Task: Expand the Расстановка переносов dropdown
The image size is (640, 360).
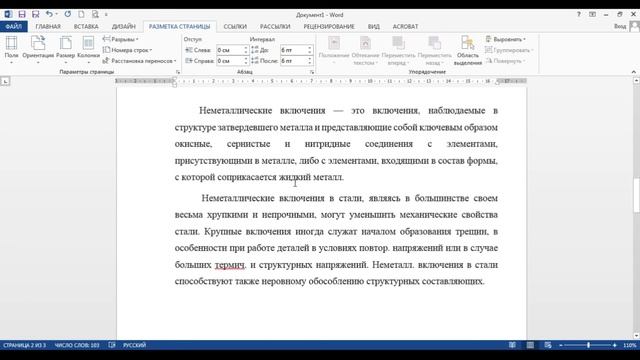Action: [140, 61]
